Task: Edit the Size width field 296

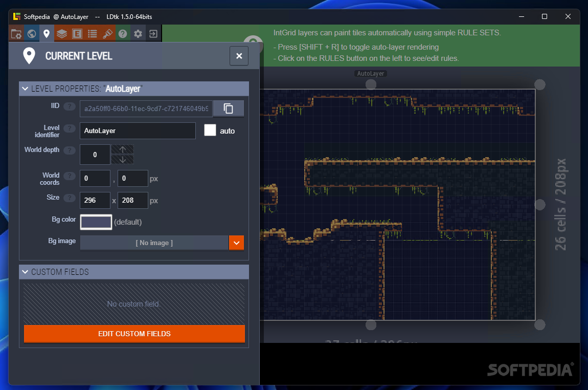Action: point(95,201)
